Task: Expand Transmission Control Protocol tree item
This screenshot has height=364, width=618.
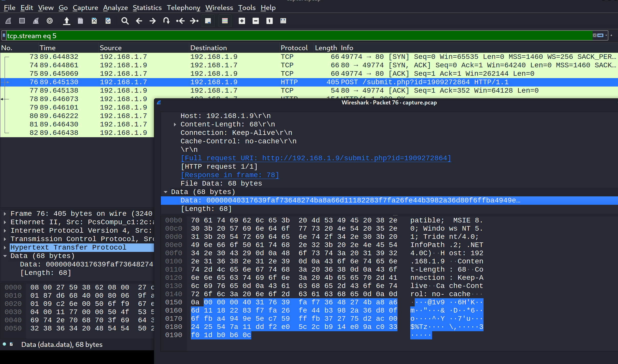Action: [5, 239]
